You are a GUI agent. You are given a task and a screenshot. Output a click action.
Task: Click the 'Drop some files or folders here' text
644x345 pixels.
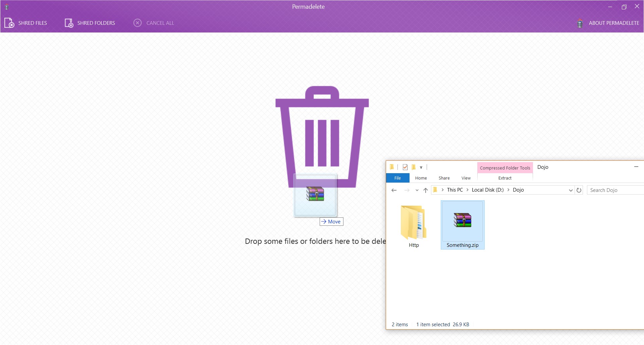coord(315,241)
